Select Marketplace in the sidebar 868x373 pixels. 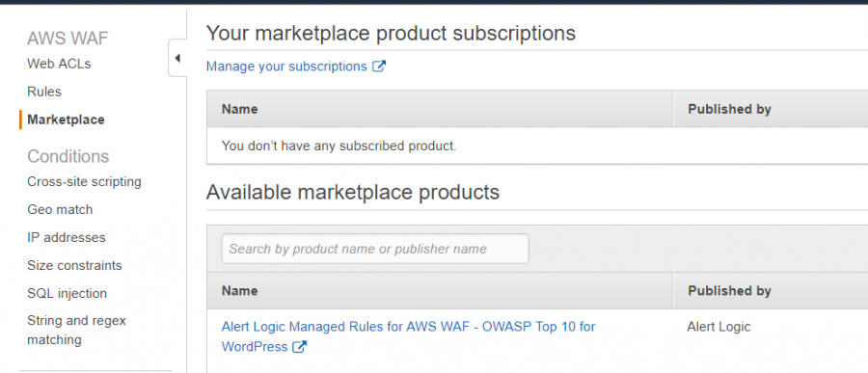pos(66,120)
